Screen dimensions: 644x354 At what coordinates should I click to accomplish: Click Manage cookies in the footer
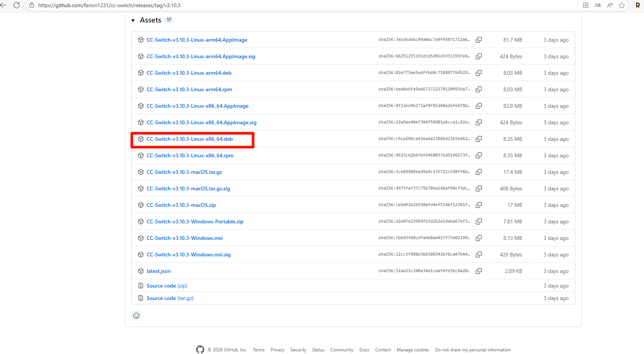point(413,349)
